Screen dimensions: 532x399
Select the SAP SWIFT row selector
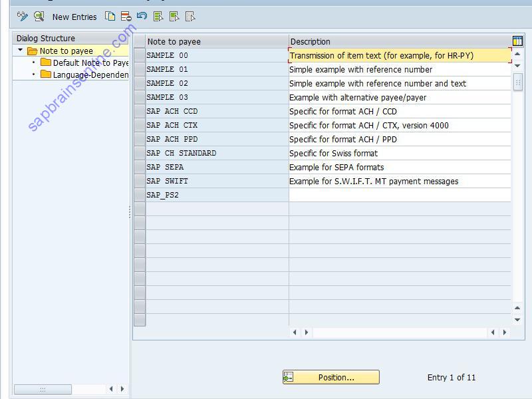pyautogui.click(x=139, y=181)
